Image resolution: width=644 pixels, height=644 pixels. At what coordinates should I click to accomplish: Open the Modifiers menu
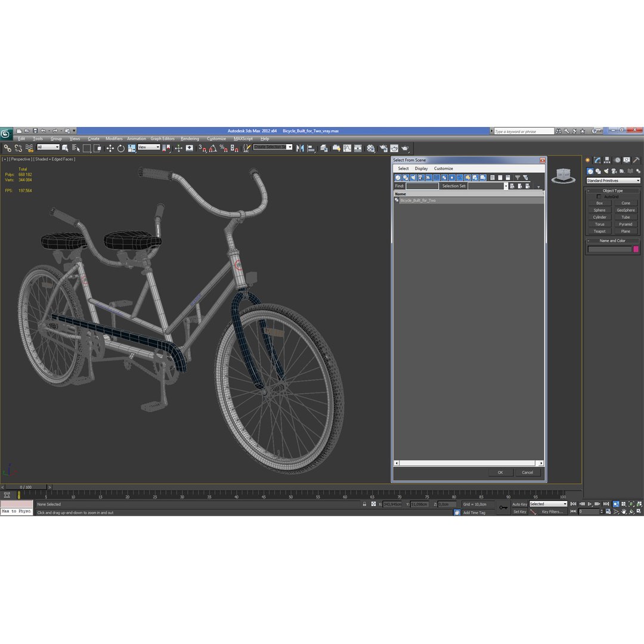pyautogui.click(x=114, y=139)
